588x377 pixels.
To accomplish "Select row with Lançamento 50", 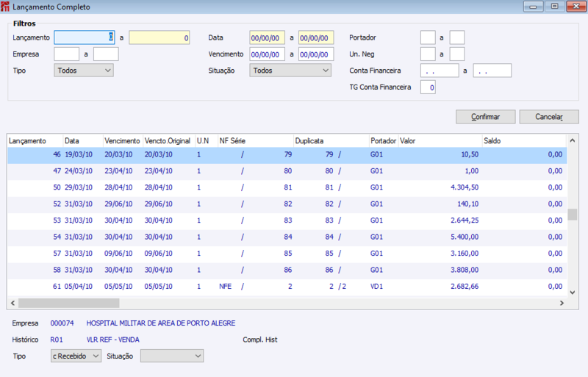I will 220,187.
